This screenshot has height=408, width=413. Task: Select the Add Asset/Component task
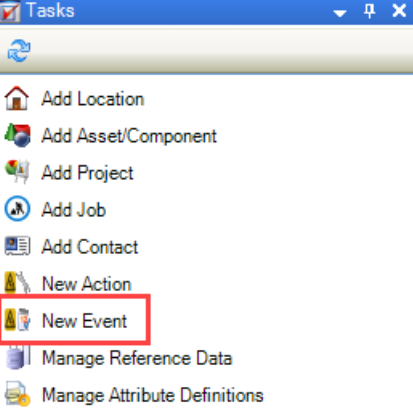tap(129, 136)
